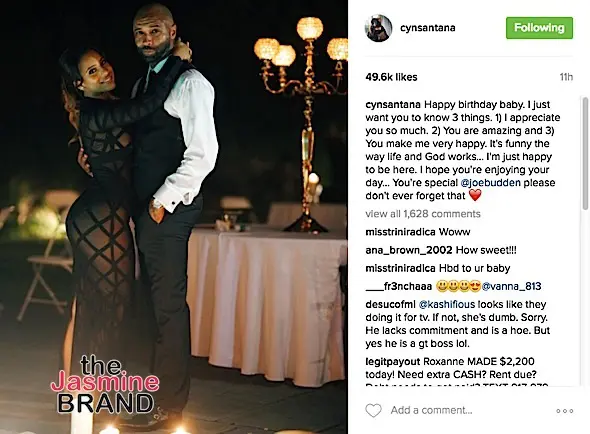Open desucofml's profile link
Image resolution: width=590 pixels, height=434 pixels.
[390, 304]
